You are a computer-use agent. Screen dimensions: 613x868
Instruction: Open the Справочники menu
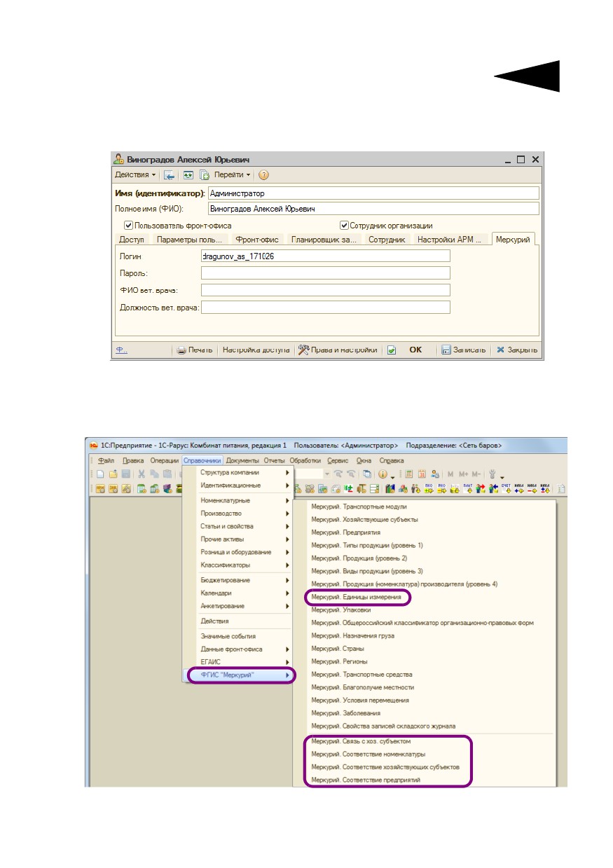[202, 460]
